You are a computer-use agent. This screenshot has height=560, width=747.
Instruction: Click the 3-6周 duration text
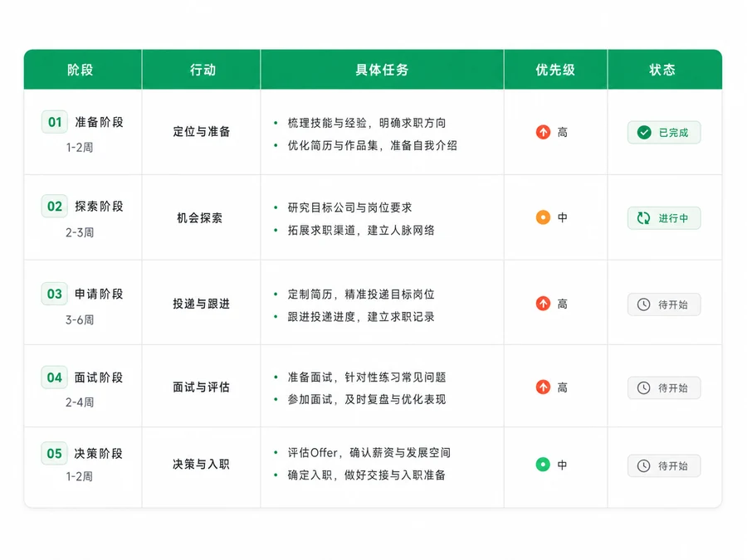[x=80, y=319]
